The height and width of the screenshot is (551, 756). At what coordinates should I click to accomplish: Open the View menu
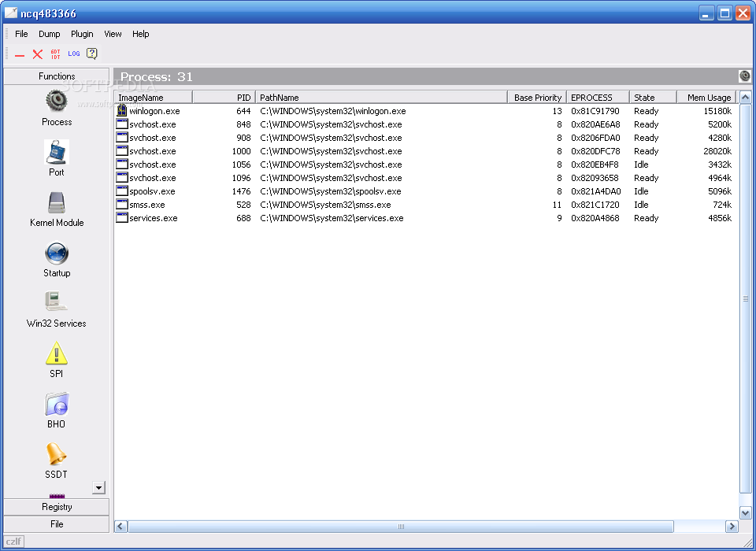tap(113, 34)
